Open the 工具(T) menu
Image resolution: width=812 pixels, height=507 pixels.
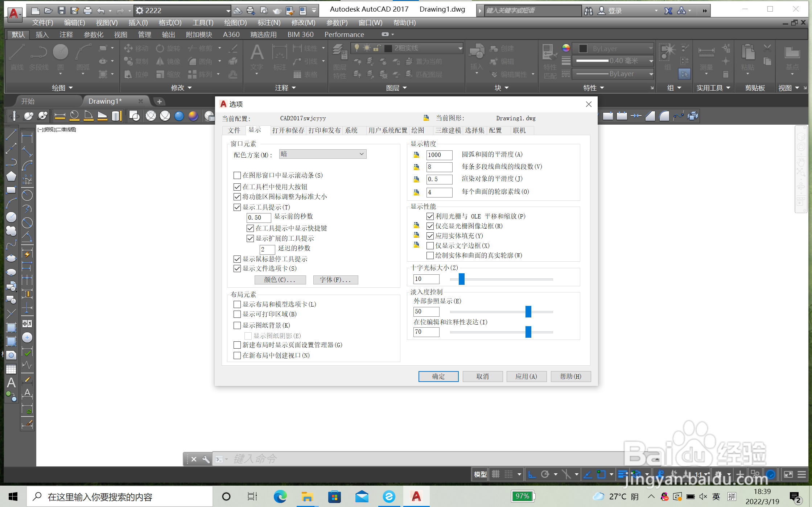[x=203, y=22]
